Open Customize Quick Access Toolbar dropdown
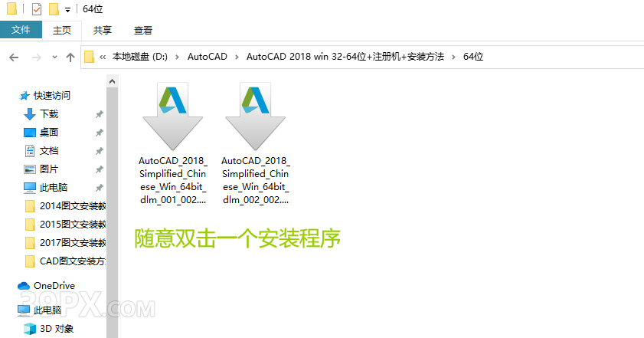 (67, 9)
